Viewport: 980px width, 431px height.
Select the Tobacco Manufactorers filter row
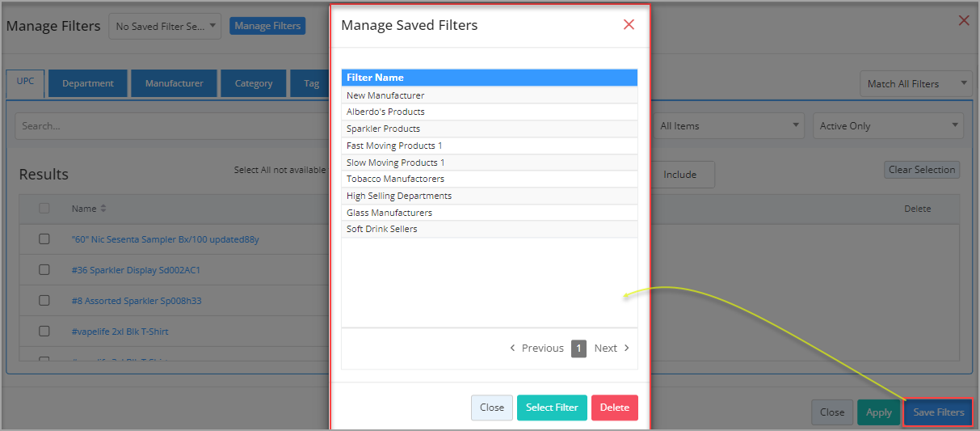tap(490, 179)
